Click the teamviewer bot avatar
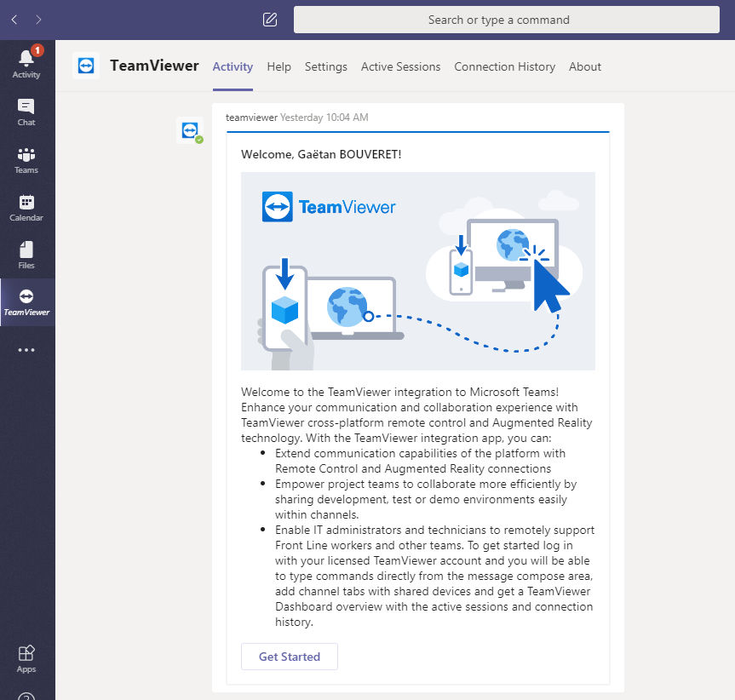 (190, 130)
